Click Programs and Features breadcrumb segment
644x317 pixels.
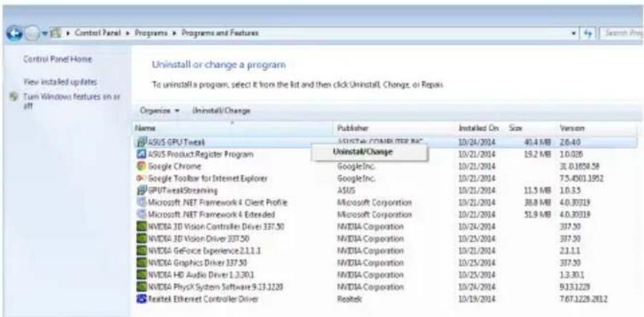[219, 34]
